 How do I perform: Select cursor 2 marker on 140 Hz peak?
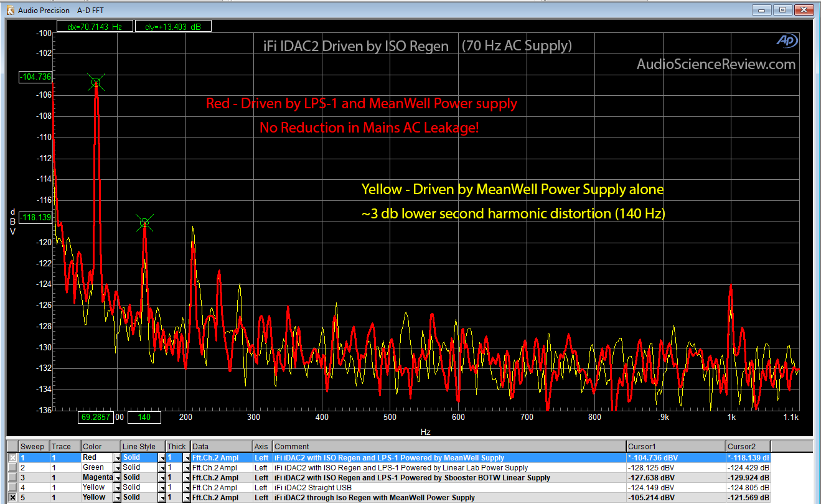pos(144,223)
